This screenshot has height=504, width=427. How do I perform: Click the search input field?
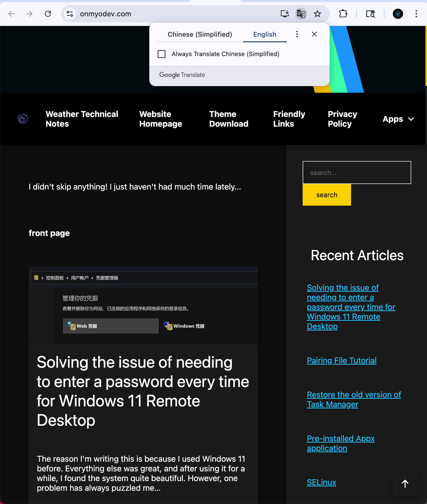357,173
